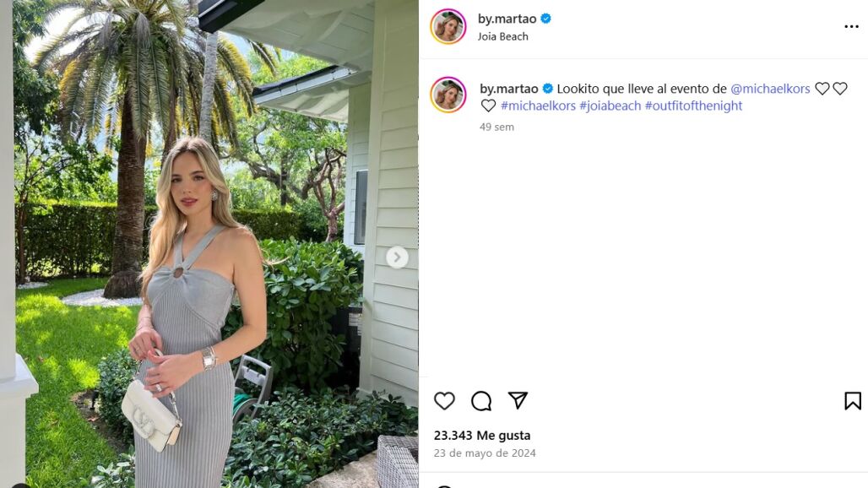Viewport: 868px width, 488px height.
Task: Go to next photo with arrow
Action: coord(397,258)
